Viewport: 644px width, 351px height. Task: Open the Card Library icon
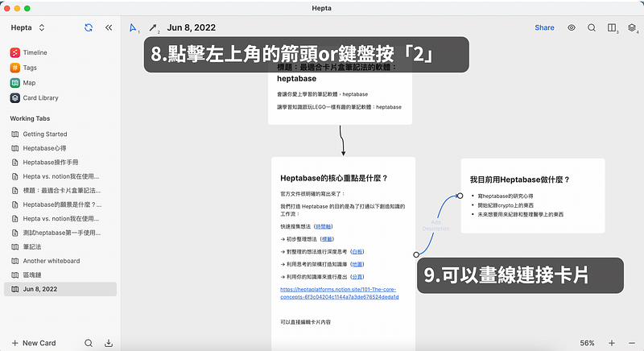pos(15,98)
